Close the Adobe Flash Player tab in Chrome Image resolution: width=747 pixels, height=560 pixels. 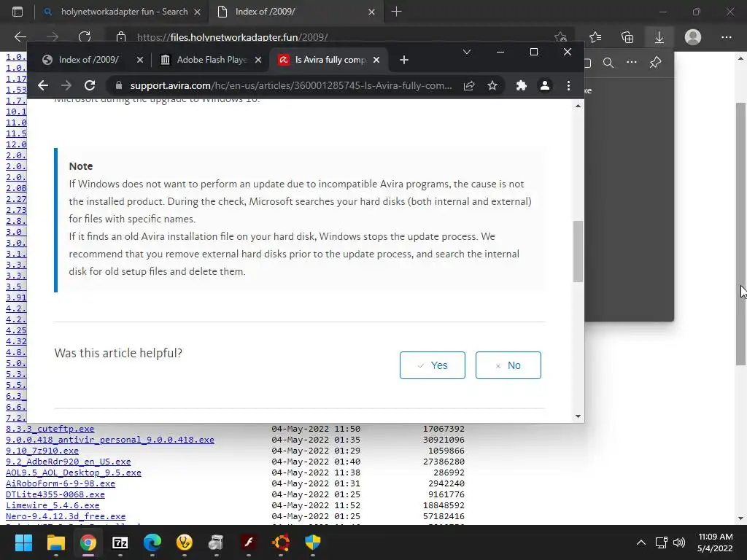[258, 60]
